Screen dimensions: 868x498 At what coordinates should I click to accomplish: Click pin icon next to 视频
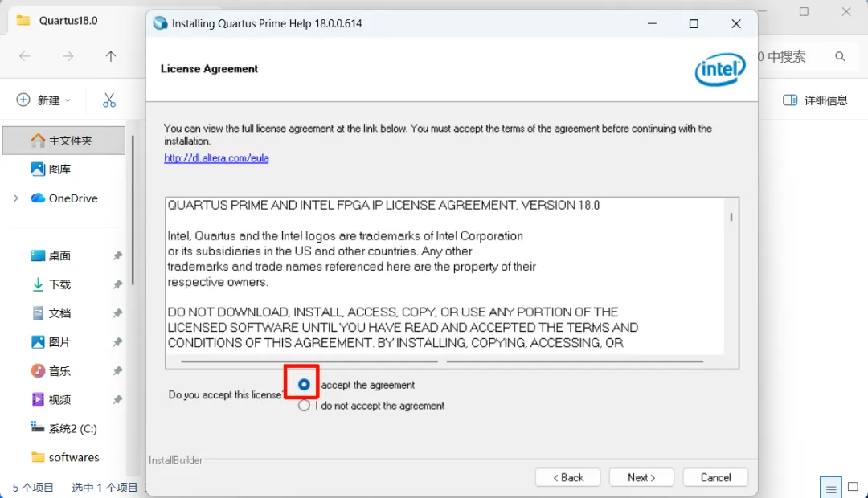point(117,399)
